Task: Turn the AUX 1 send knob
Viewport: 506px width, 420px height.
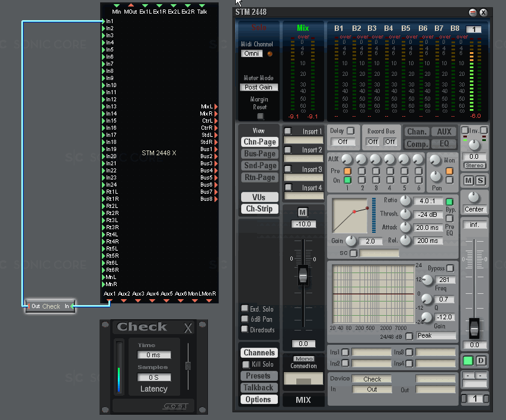Action: (347, 159)
